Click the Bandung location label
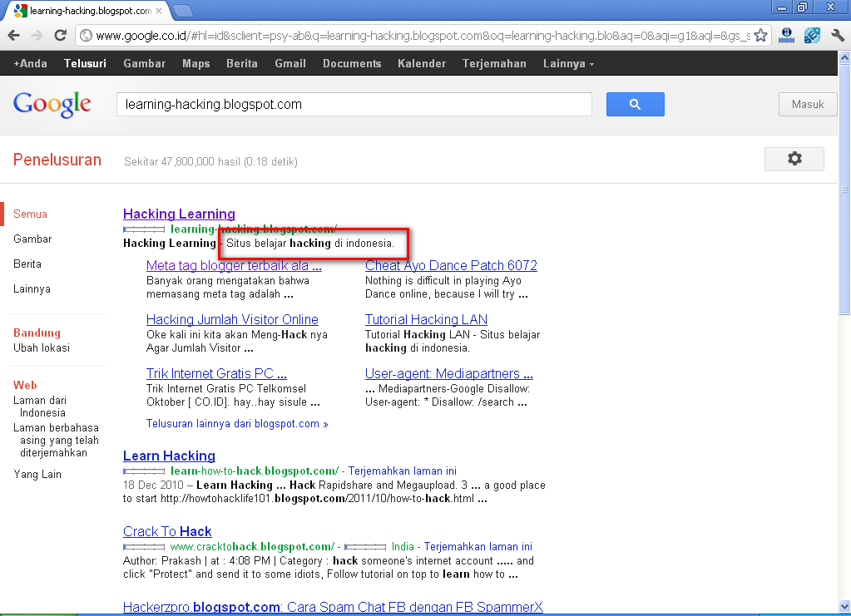The width and height of the screenshot is (851, 616). 37,333
